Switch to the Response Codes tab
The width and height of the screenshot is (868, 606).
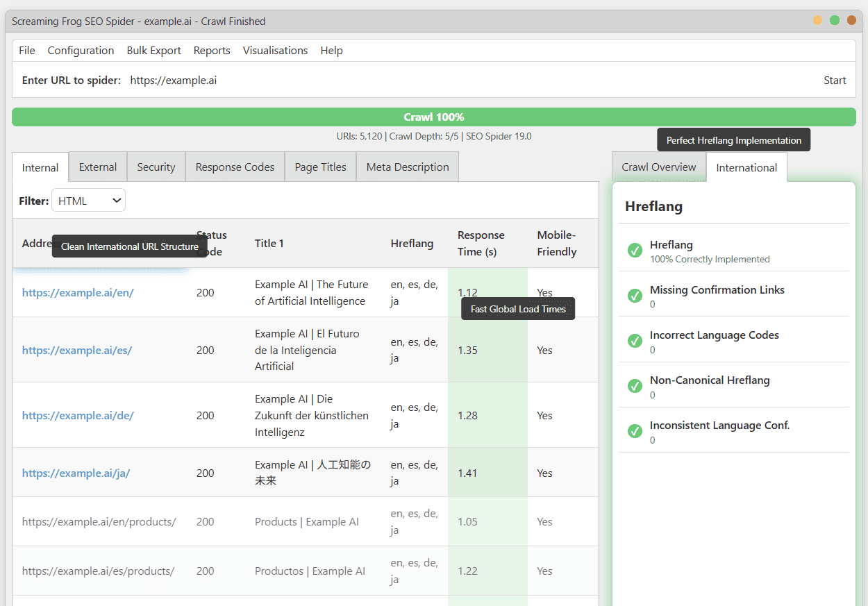(235, 167)
